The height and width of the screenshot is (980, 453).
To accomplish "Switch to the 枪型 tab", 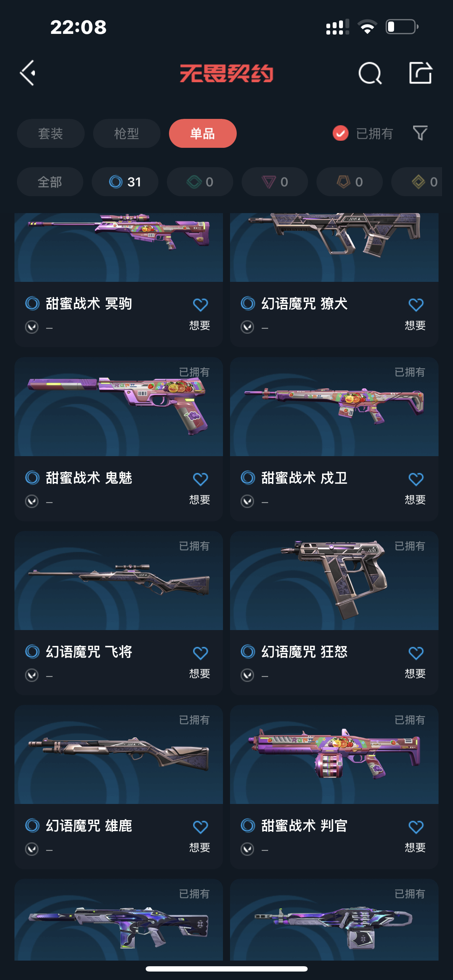I will pos(127,134).
